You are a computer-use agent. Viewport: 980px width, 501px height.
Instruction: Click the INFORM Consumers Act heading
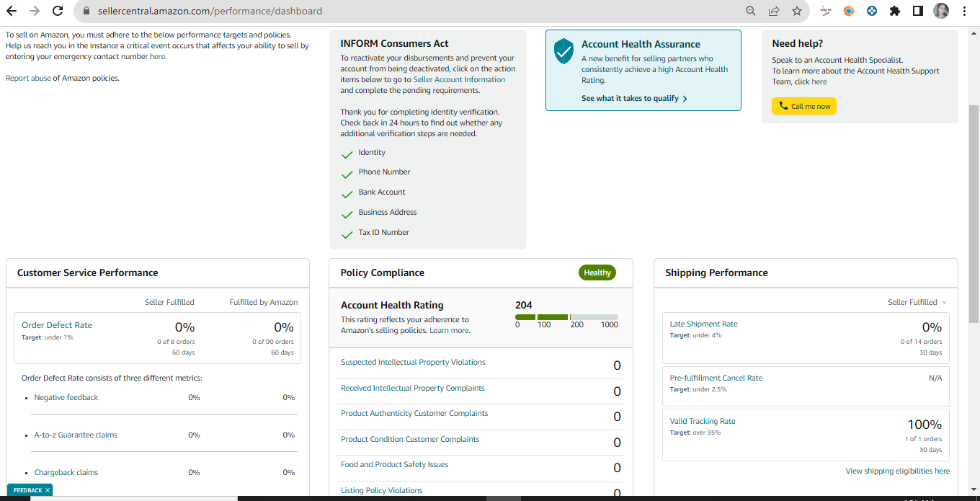394,44
